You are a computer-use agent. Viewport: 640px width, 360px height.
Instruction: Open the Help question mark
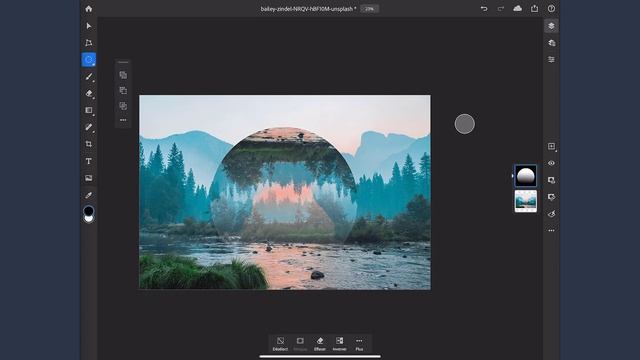coord(551,9)
